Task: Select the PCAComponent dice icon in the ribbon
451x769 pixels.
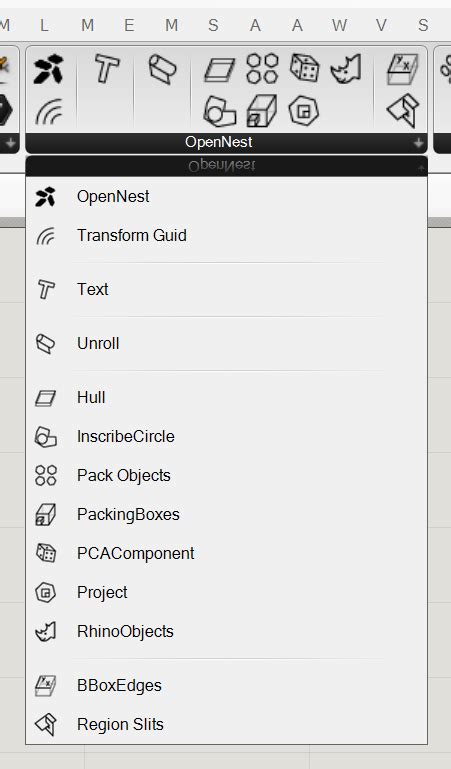Action: pos(304,68)
